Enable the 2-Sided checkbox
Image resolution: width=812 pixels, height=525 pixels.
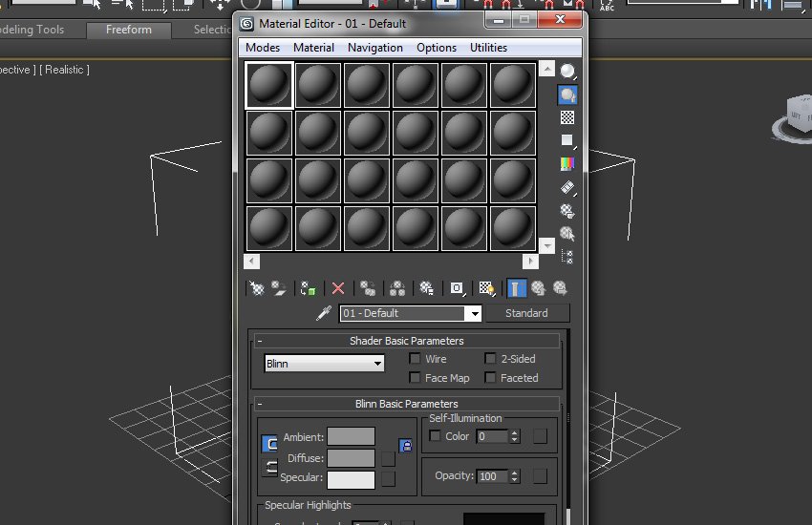[491, 359]
